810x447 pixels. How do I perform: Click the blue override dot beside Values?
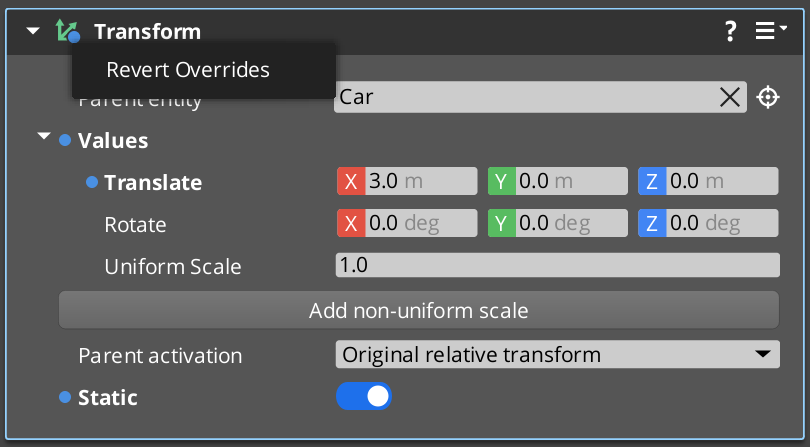(65, 141)
